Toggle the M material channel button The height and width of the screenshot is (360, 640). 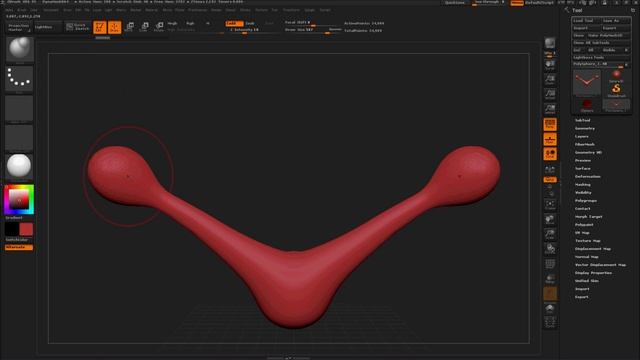tap(208, 23)
